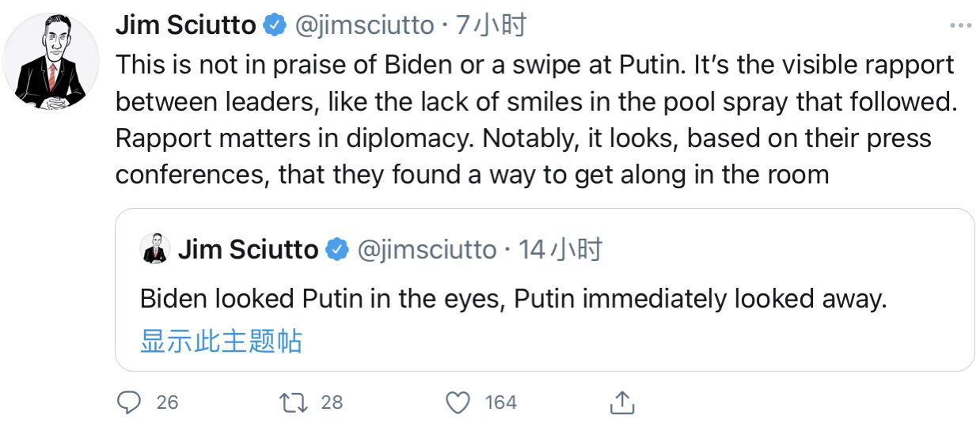Click the reply speech bubble icon
The width and height of the screenshot is (980, 427).
(128, 402)
